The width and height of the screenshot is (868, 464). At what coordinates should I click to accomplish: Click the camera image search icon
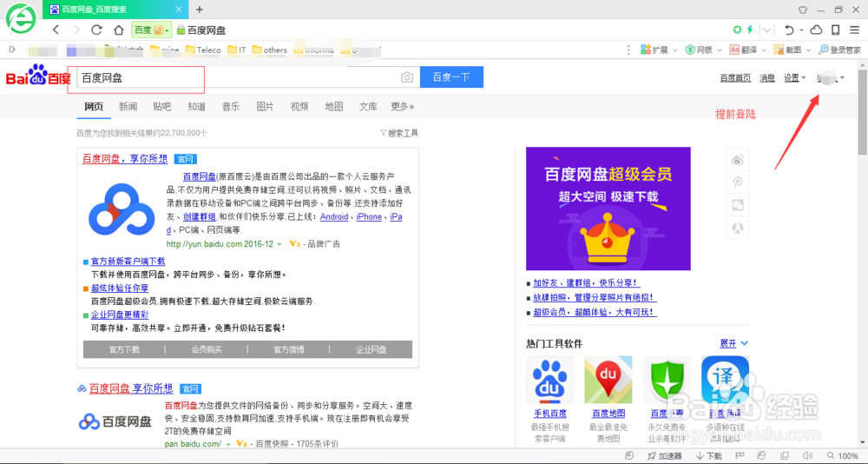[407, 77]
